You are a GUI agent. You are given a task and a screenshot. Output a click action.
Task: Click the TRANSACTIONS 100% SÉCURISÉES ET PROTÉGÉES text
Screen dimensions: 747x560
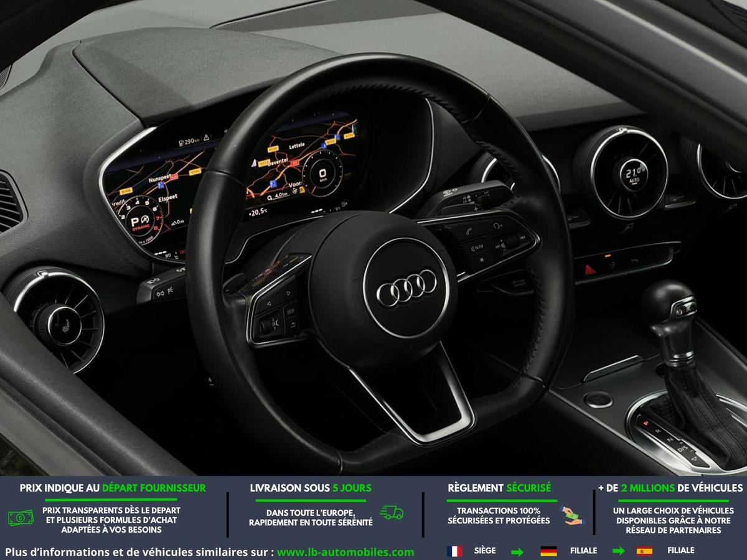499,516
